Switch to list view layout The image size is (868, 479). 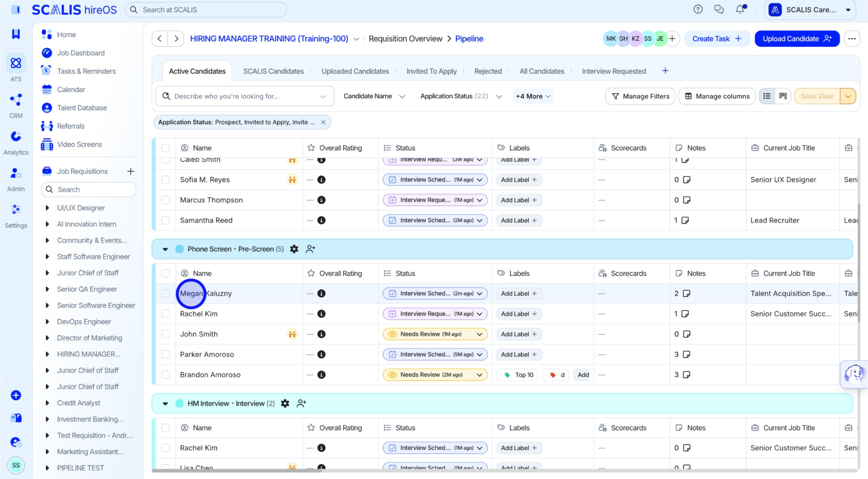(x=767, y=96)
